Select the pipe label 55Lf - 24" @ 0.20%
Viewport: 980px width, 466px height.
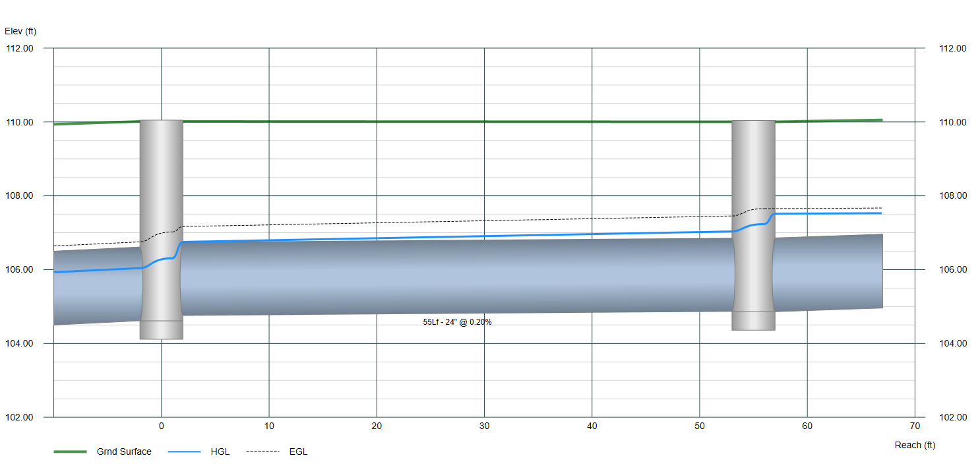(457, 322)
